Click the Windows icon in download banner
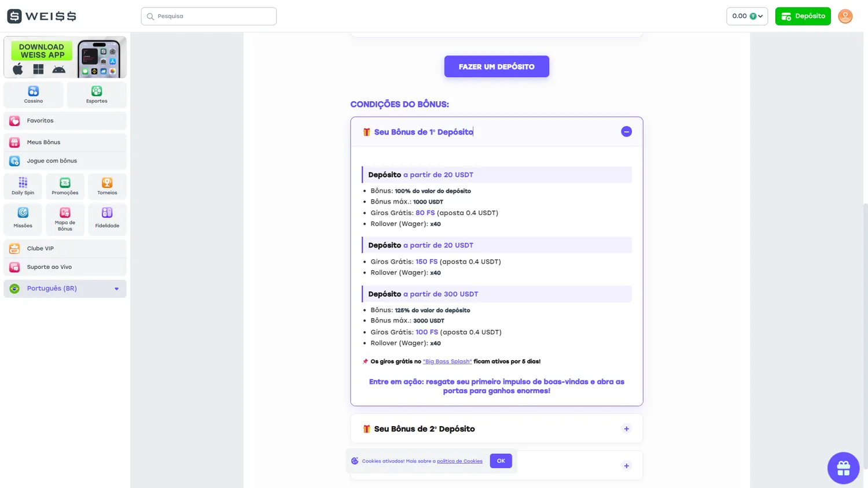 tap(38, 69)
